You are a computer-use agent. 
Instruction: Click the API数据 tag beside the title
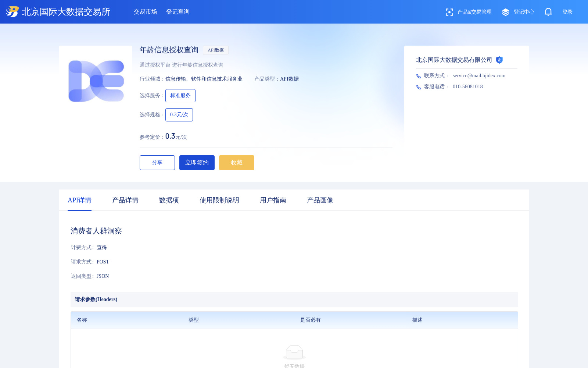point(216,50)
